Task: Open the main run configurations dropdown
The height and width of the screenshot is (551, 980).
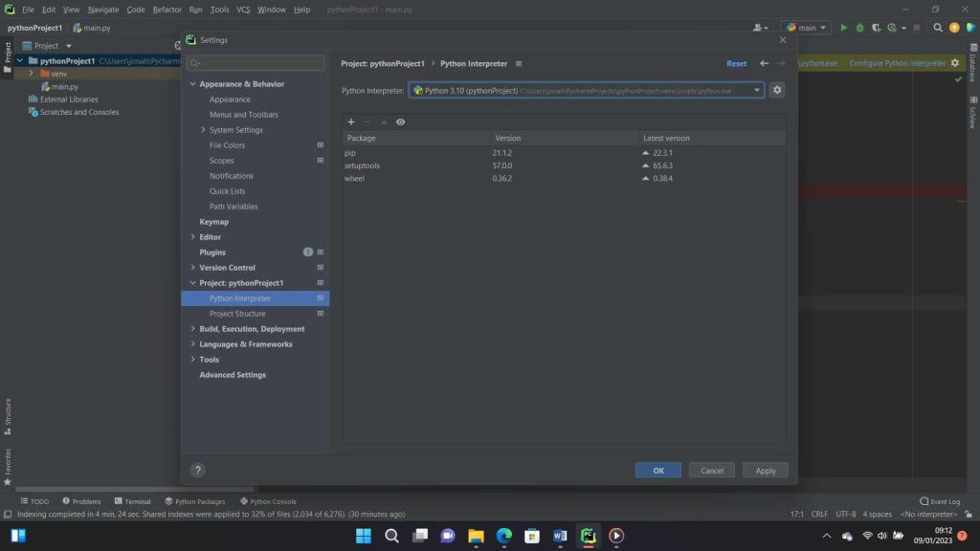Action: pos(807,28)
